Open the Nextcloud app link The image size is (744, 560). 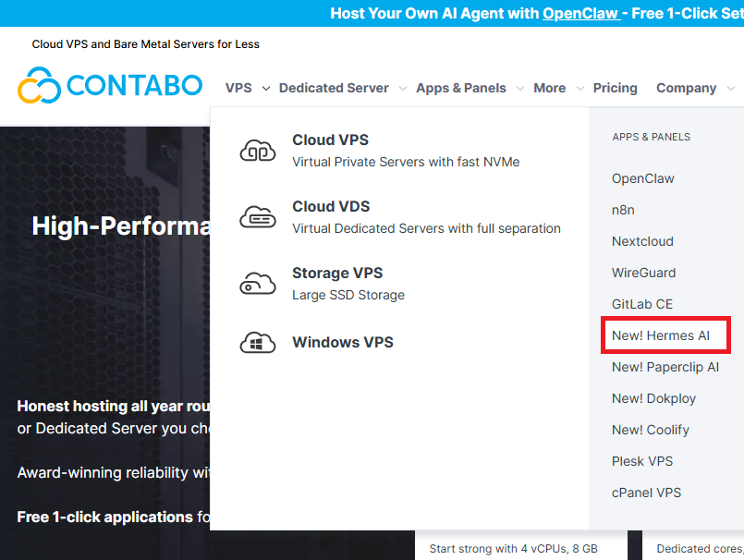[642, 241]
